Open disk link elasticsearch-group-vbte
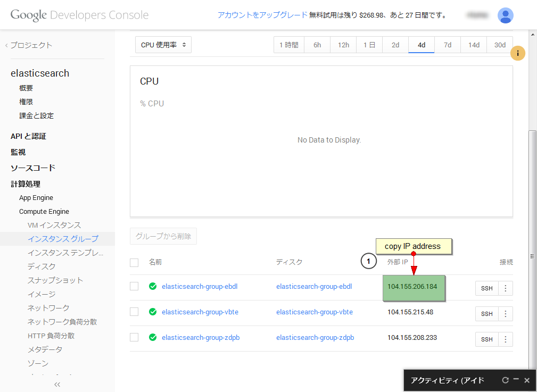The height and width of the screenshot is (392, 537). point(315,312)
